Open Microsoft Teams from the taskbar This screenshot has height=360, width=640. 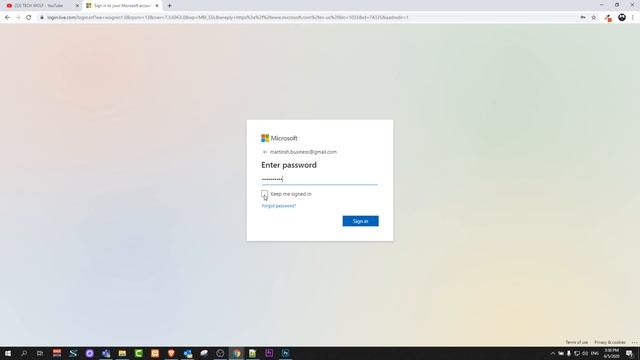point(106,353)
